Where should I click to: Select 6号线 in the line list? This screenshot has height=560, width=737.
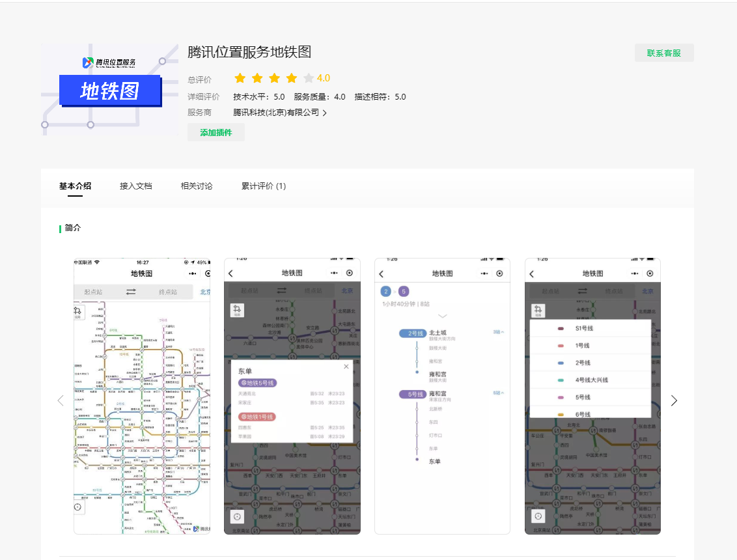(591, 413)
